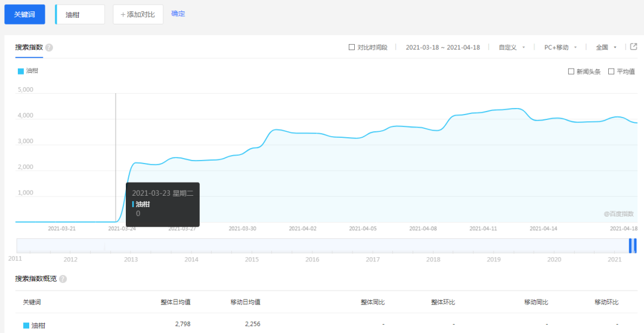Click the 整体日均值 column header
Viewport: 644px width, 333px height.
(175, 302)
